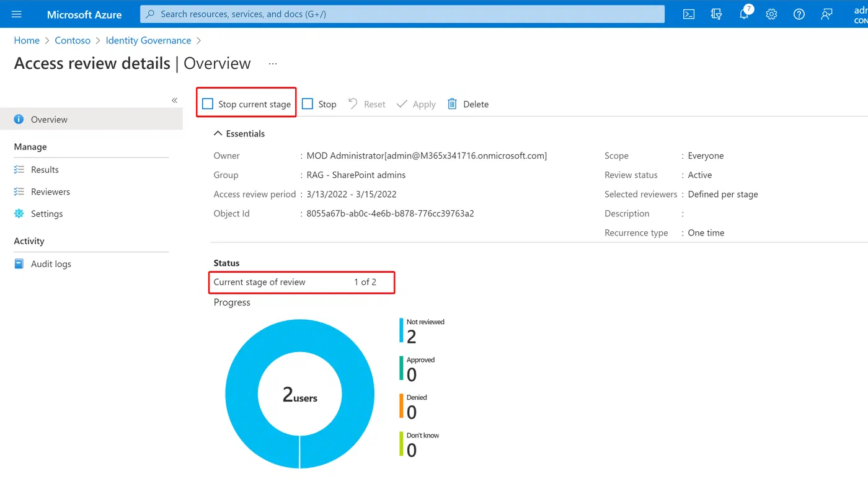This screenshot has width=868, height=502.
Task: Collapse the sidebar with double chevron
Action: click(x=174, y=100)
